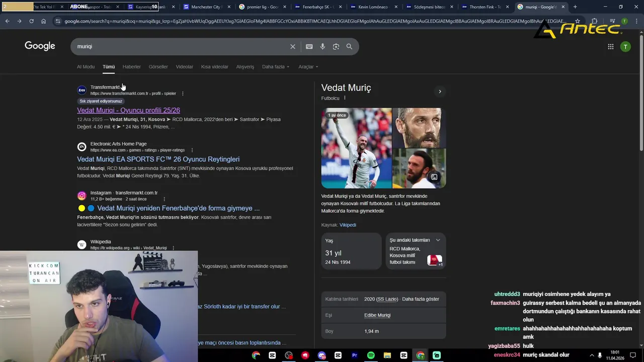Bookmark this page with the star icon

pyautogui.click(x=578, y=21)
